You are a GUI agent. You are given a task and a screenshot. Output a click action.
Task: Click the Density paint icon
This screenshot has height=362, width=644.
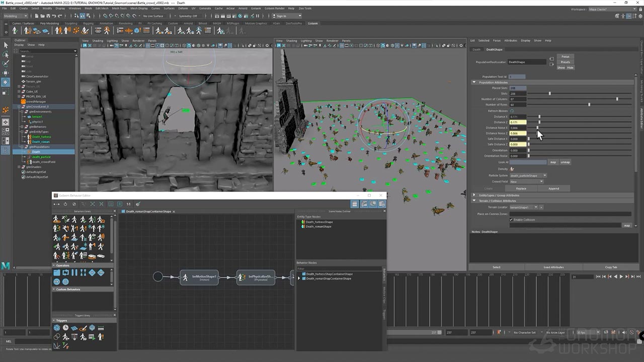point(512,169)
